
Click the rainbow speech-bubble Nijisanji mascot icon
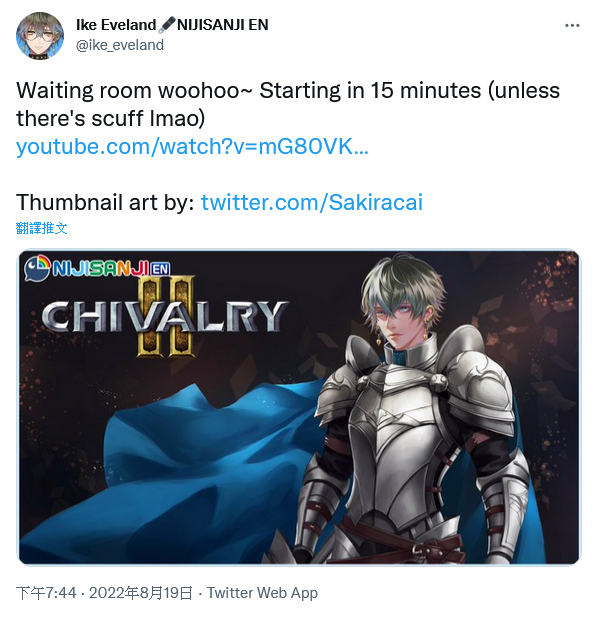click(37, 268)
